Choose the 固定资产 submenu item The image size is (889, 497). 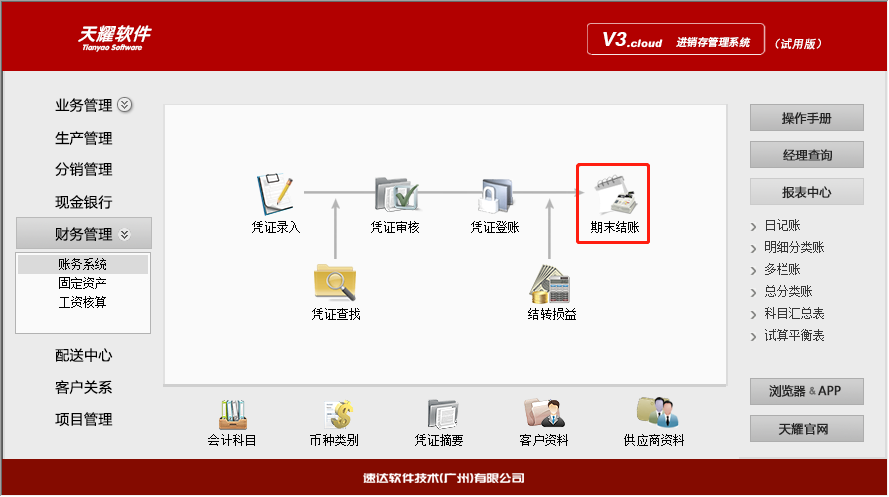pos(83,283)
